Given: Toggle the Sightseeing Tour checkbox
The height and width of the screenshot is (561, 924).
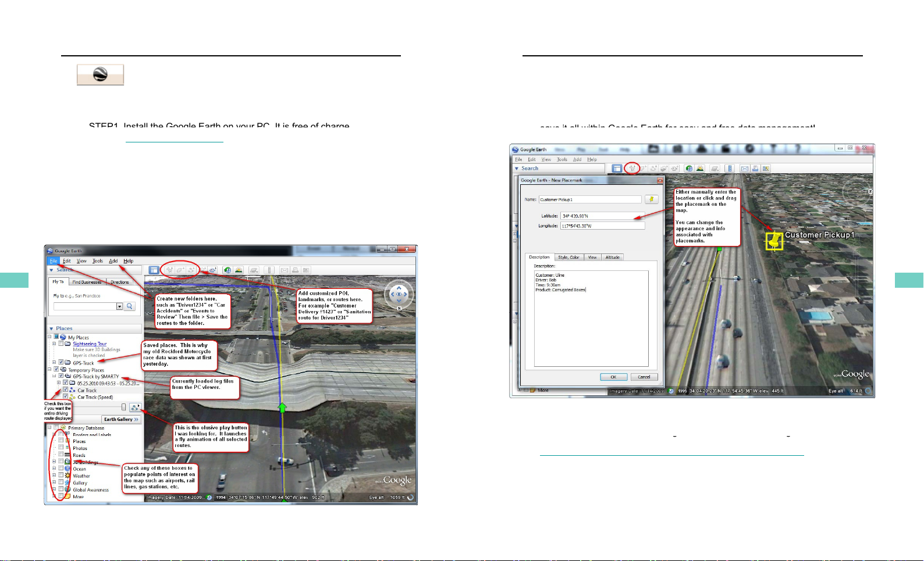Looking at the screenshot, I should point(61,344).
